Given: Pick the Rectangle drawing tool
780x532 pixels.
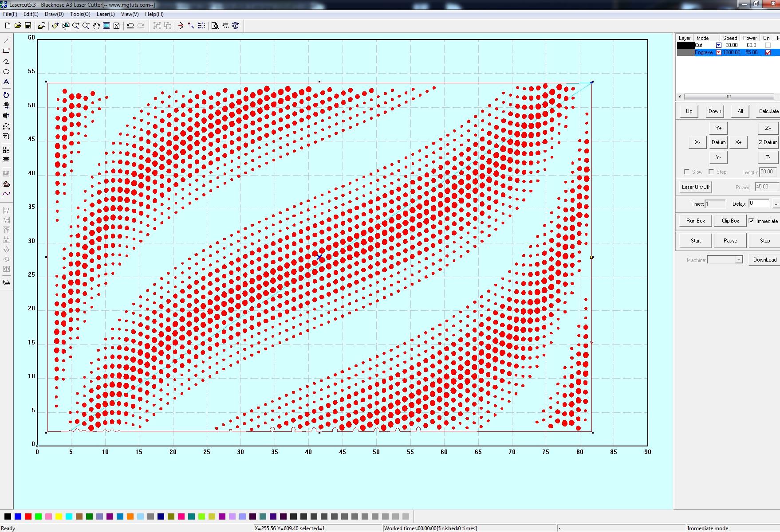Looking at the screenshot, I should pos(6,51).
